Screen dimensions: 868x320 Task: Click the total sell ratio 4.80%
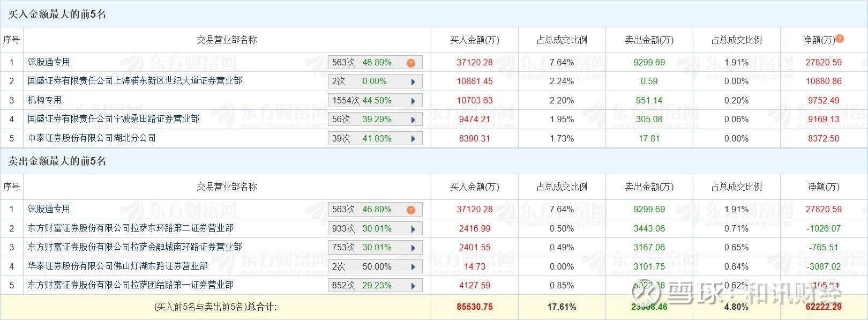coord(736,307)
